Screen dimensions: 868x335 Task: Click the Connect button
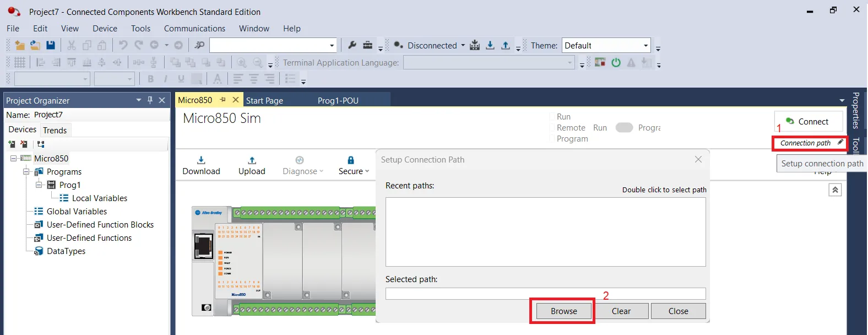(x=809, y=122)
